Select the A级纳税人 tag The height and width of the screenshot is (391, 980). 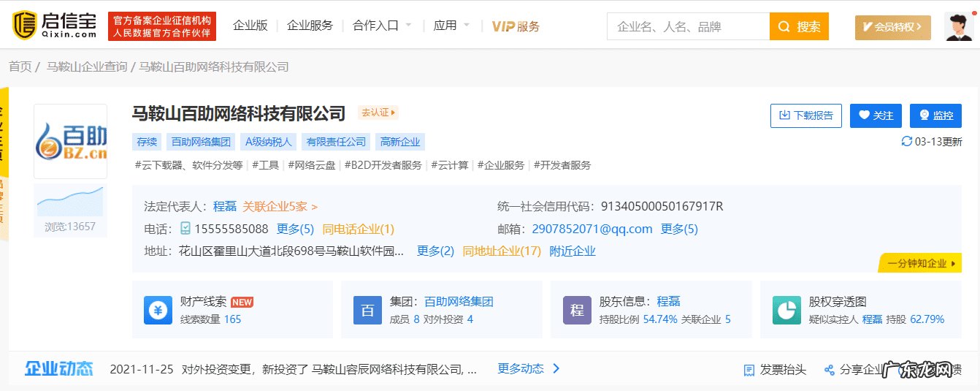[x=268, y=142]
